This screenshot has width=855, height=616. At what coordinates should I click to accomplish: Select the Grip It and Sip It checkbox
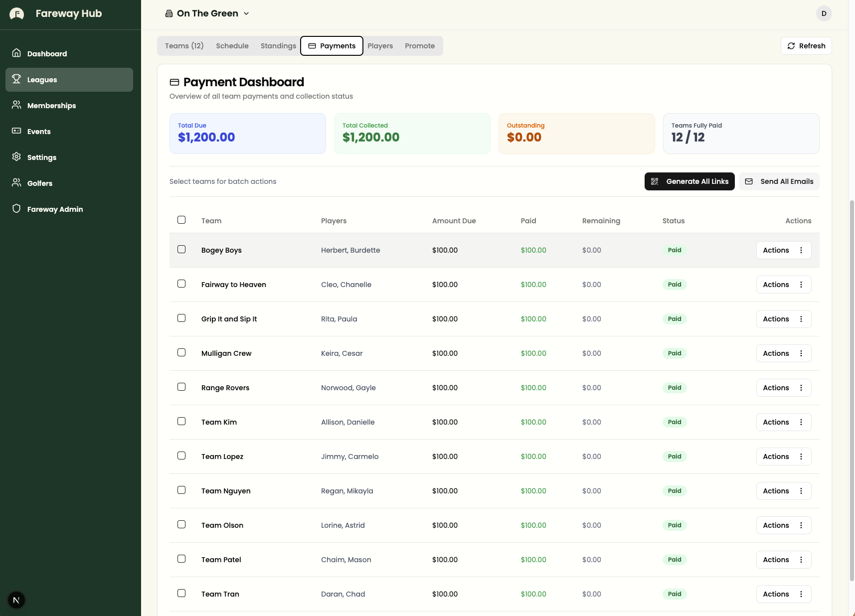pyautogui.click(x=181, y=318)
